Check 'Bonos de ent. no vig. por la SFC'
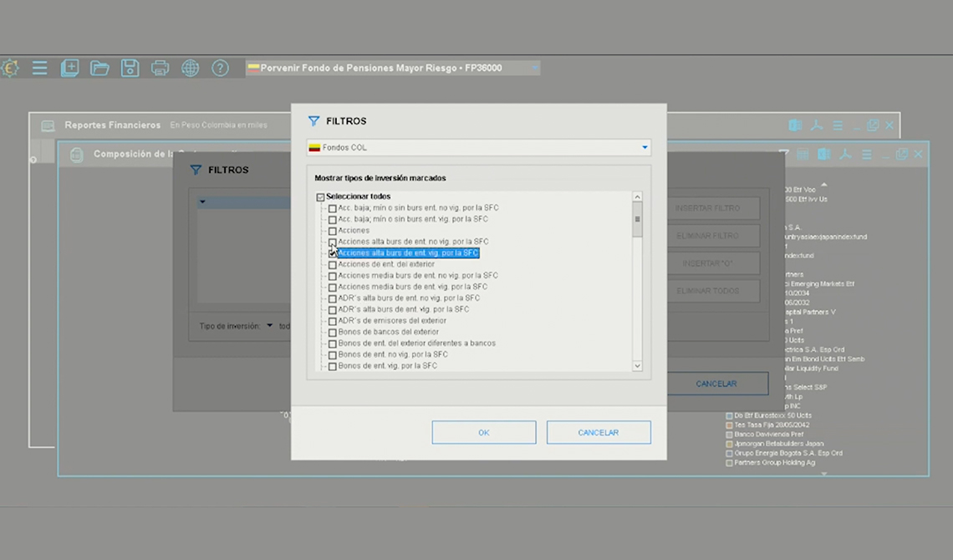This screenshot has width=953, height=560. [x=333, y=354]
